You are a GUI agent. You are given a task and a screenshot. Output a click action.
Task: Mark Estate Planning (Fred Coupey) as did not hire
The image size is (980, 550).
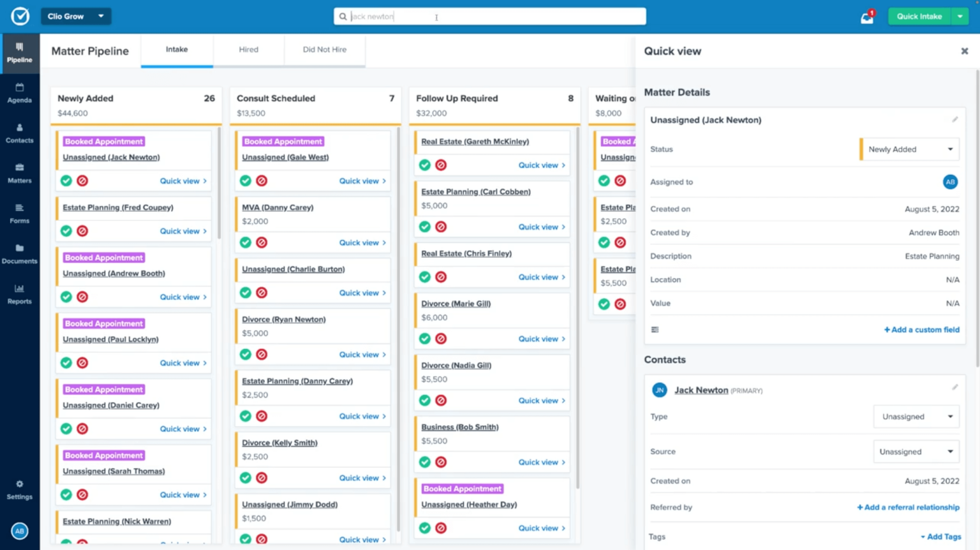click(x=82, y=230)
